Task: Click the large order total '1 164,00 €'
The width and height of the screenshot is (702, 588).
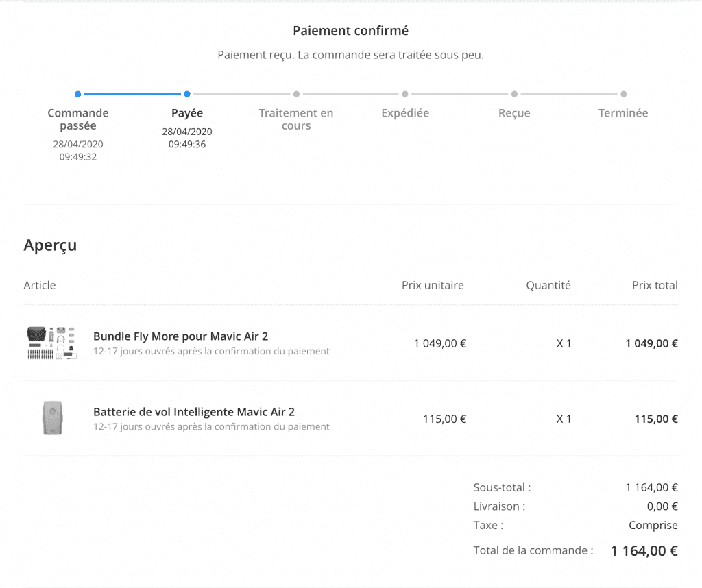Action: 644,551
